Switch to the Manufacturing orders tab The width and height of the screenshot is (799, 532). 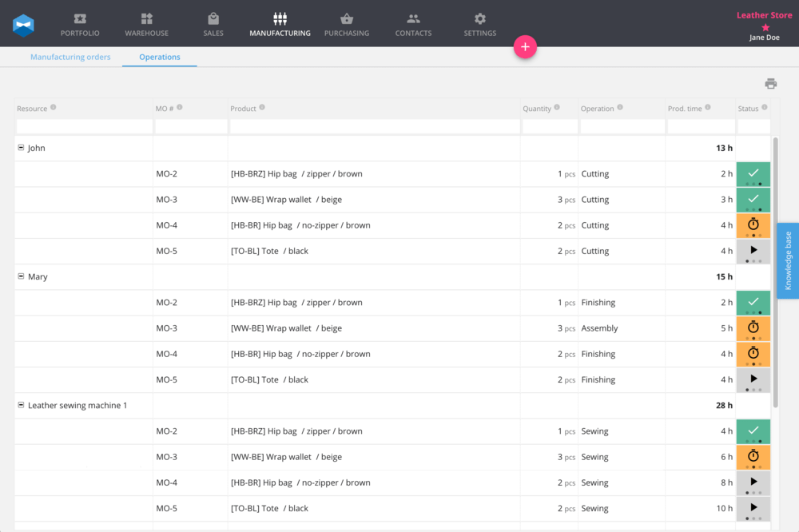pos(70,58)
